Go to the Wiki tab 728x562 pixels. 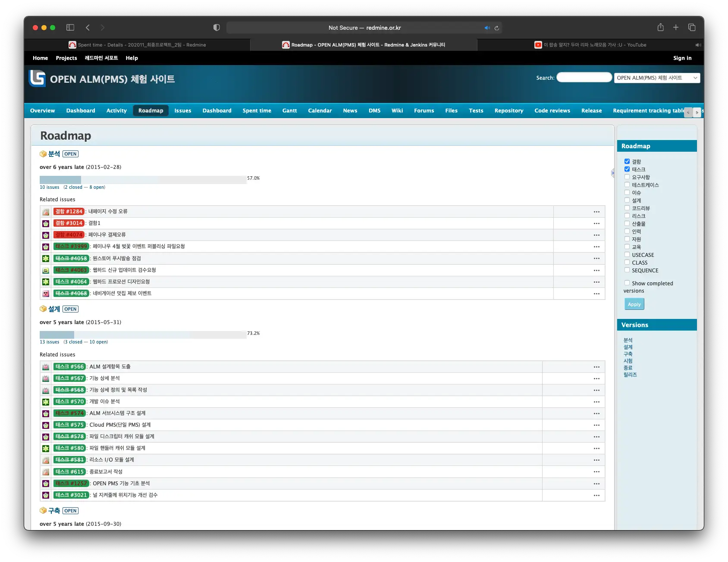pos(397,111)
